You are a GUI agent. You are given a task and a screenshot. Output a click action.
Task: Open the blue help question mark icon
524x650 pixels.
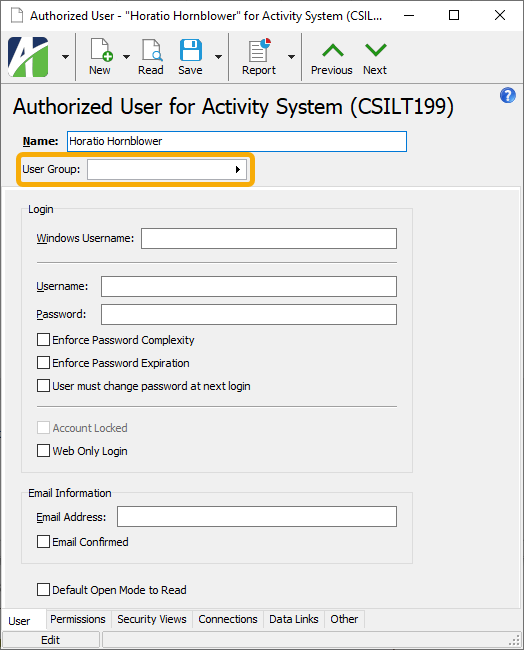[x=507, y=95]
